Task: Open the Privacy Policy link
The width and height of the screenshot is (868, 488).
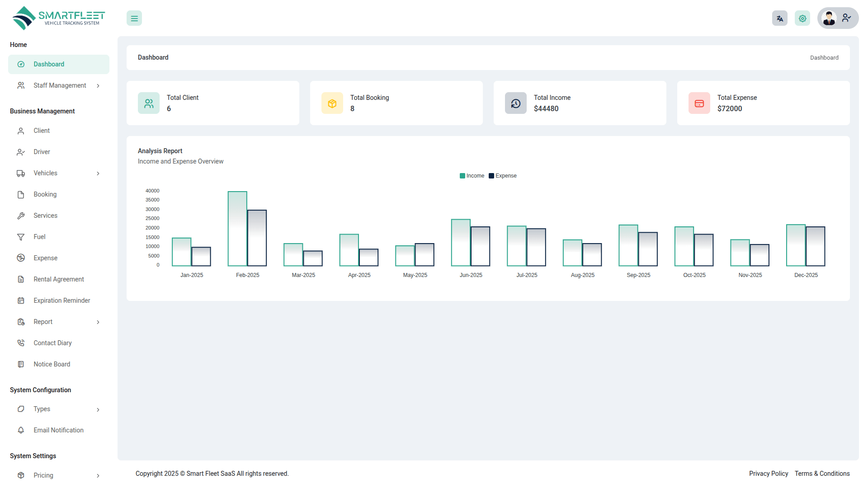Action: tap(768, 474)
